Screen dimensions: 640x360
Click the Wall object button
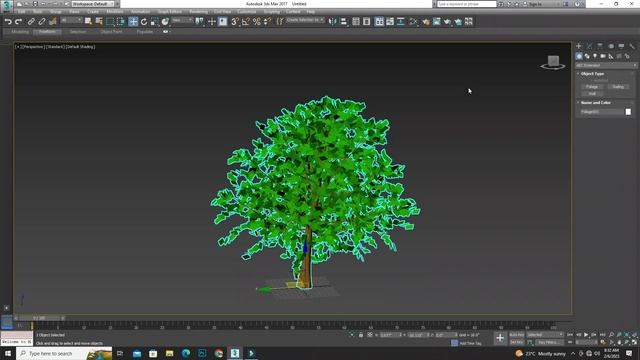[x=592, y=93]
